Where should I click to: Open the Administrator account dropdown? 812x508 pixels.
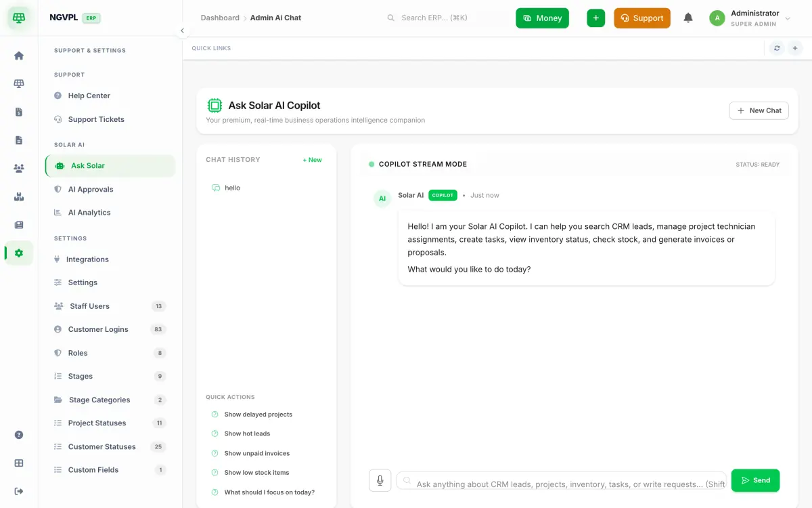click(750, 18)
